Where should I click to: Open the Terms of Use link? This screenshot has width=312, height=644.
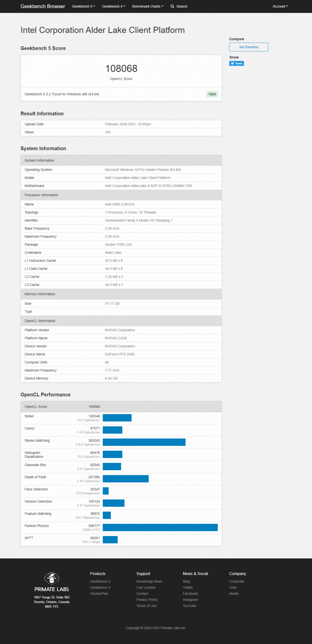click(x=147, y=606)
